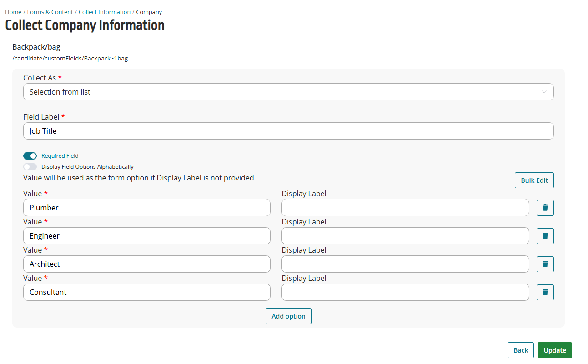Focus Display Label field for Consultant
Image resolution: width=588 pixels, height=364 pixels.
click(405, 292)
